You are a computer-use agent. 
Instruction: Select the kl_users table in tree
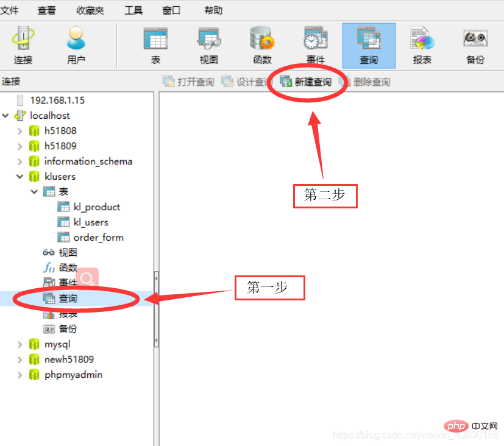point(90,222)
